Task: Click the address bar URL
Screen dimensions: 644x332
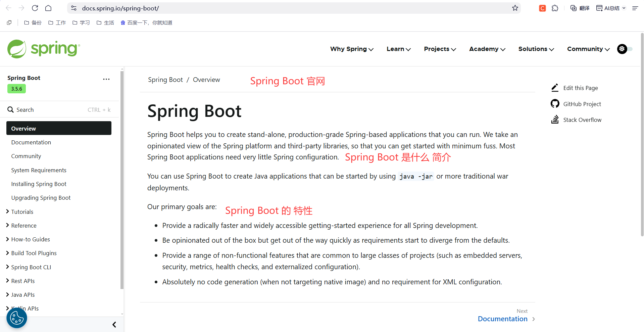Action: click(121, 8)
